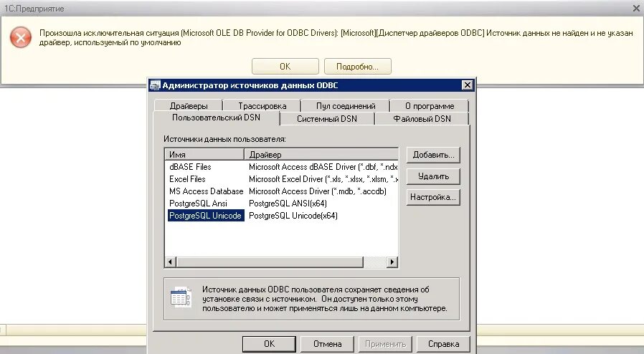This screenshot has width=644, height=354.
Task: Click the horizontal scrollbar thumb in the list
Action: (x=270, y=262)
